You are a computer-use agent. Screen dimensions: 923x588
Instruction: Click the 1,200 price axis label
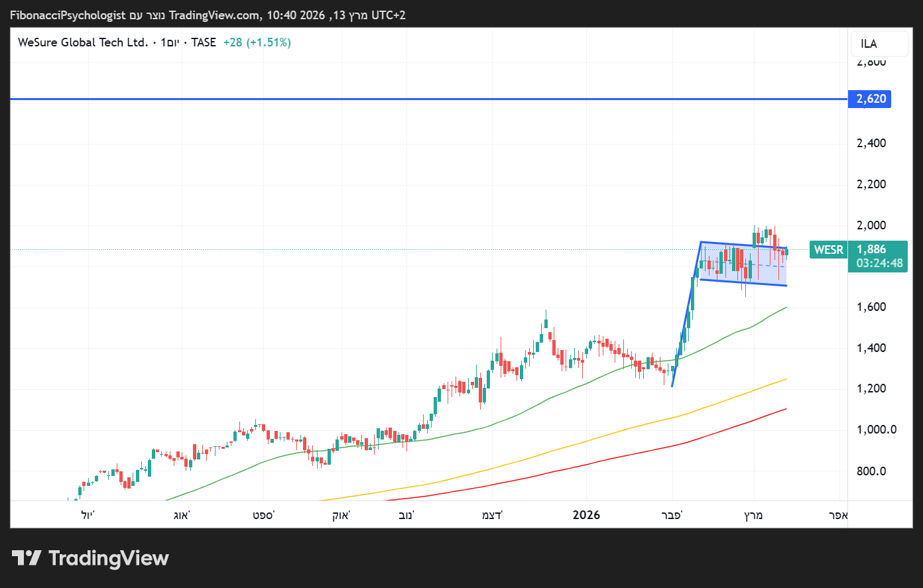click(871, 388)
